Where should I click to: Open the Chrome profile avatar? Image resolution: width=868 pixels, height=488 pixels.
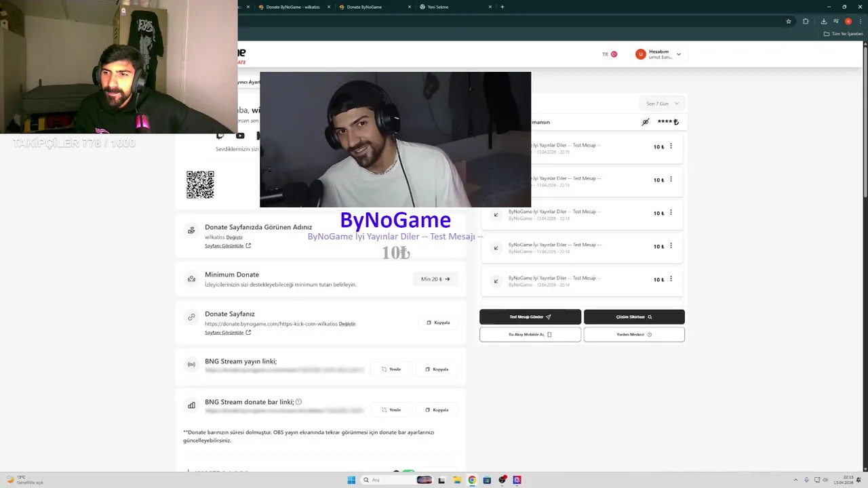[848, 21]
